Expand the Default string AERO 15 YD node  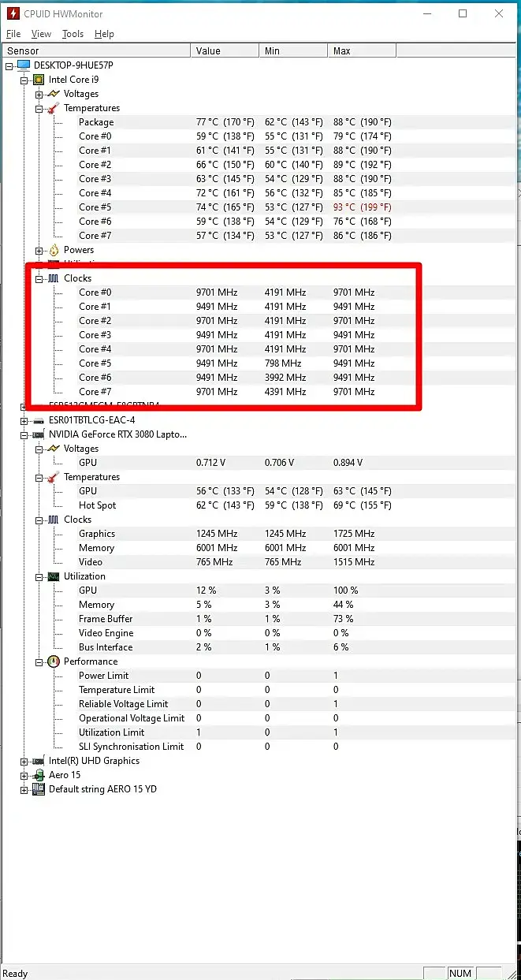tap(24, 789)
